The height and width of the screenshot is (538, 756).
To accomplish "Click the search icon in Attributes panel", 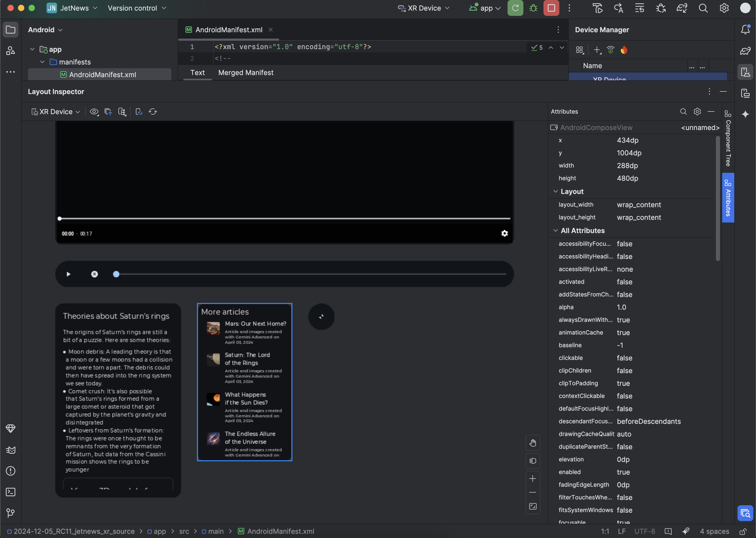I will tap(683, 112).
